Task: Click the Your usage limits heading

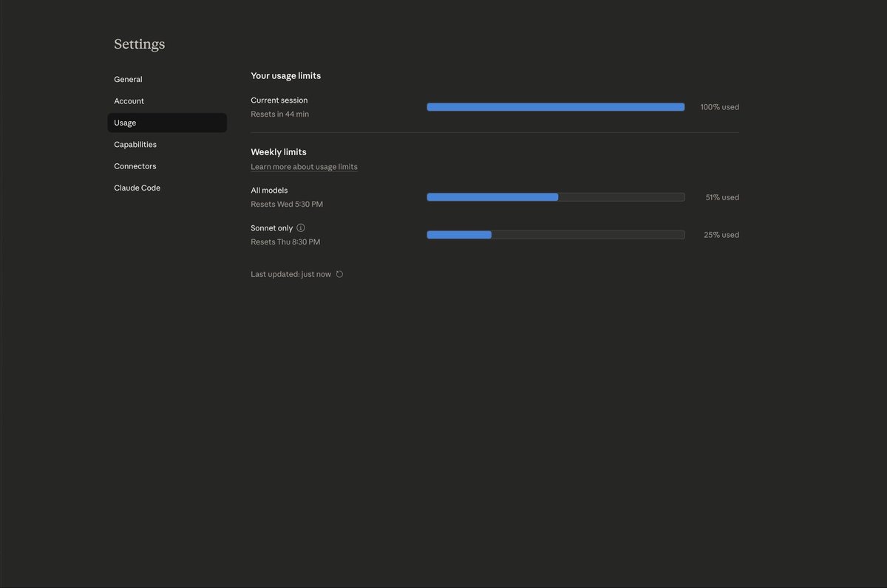Action: (x=286, y=75)
